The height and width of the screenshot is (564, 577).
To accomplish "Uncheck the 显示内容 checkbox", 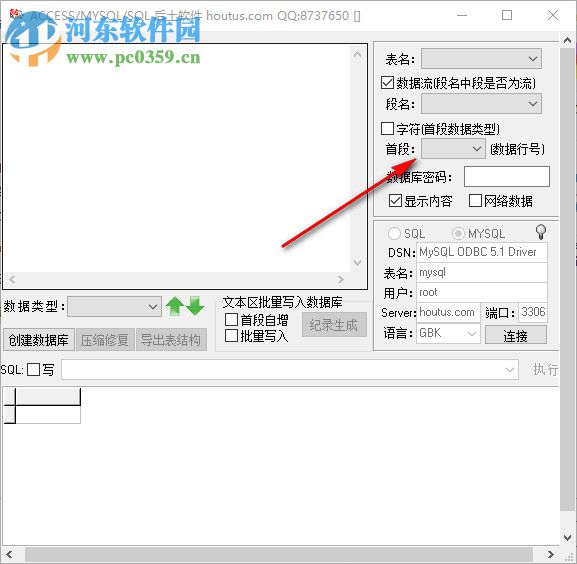I will pyautogui.click(x=395, y=201).
